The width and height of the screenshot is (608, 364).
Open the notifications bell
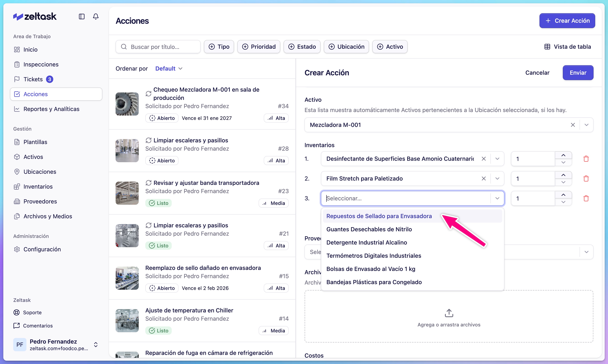pyautogui.click(x=96, y=17)
